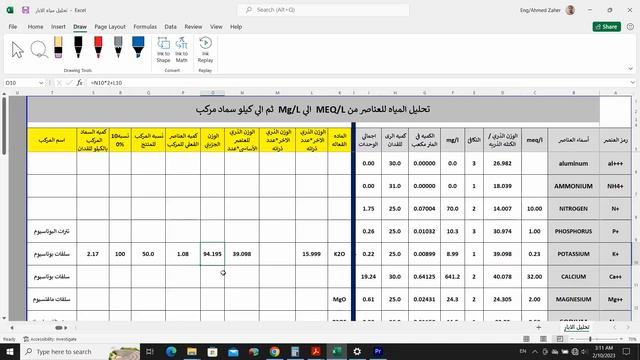Image resolution: width=640 pixels, height=360 pixels.
Task: Click the Save icon in title bar
Action: click(25, 10)
